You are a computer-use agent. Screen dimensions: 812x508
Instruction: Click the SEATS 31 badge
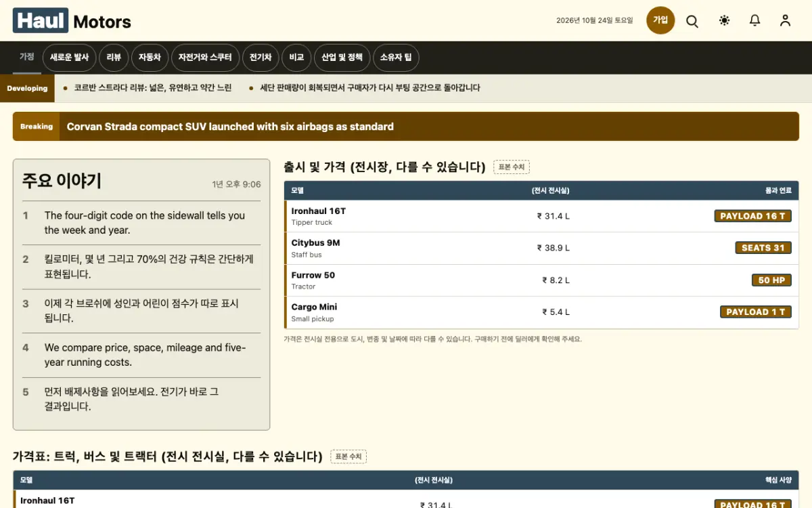(x=763, y=248)
